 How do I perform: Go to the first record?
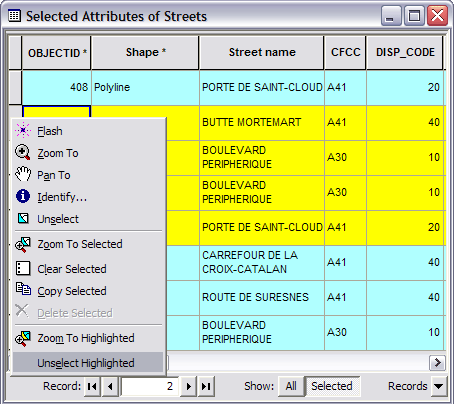point(92,386)
